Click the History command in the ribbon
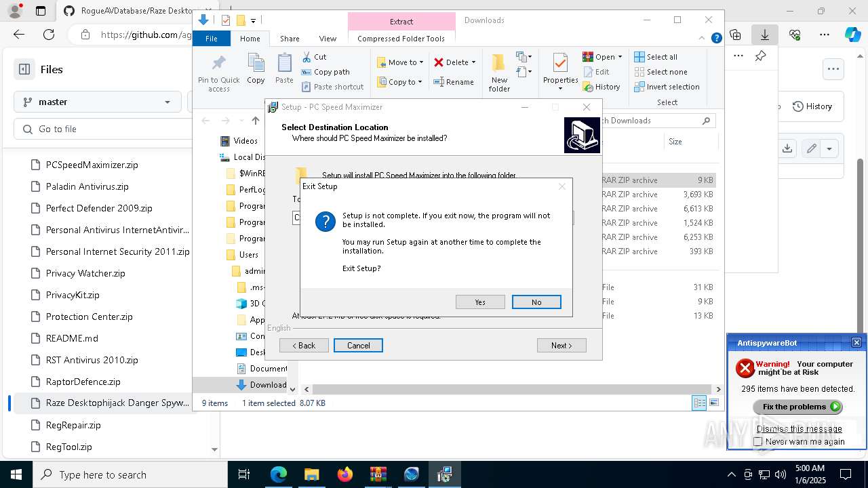Image resolution: width=868 pixels, height=488 pixels. 601,87
